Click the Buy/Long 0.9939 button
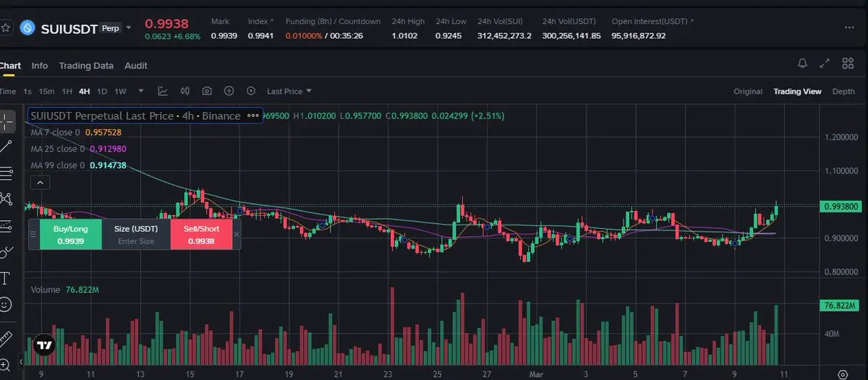The height and width of the screenshot is (380, 868). click(70, 234)
